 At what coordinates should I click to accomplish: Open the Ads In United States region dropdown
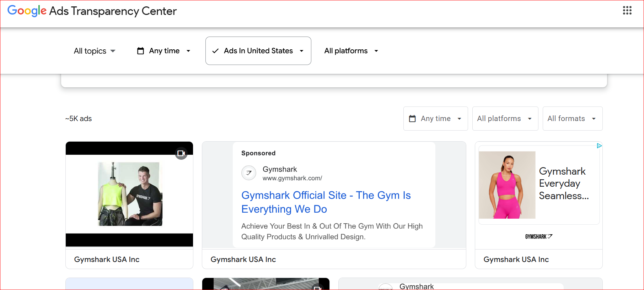pyautogui.click(x=258, y=51)
